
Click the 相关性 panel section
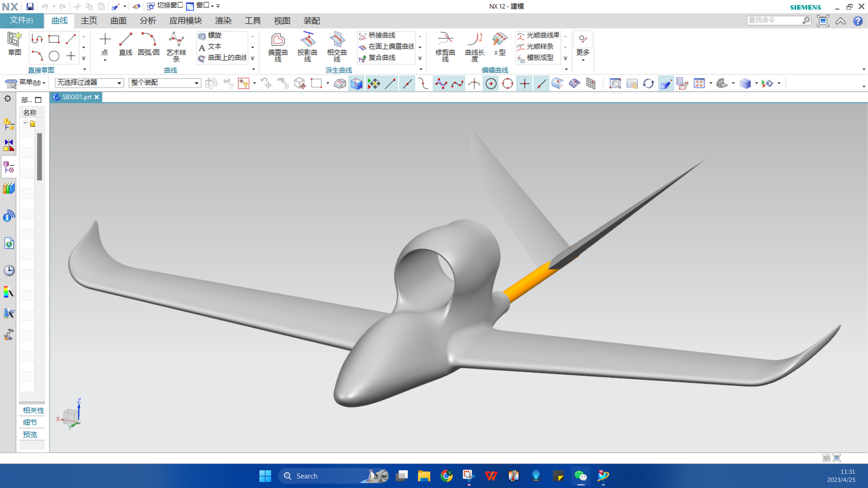click(33, 410)
